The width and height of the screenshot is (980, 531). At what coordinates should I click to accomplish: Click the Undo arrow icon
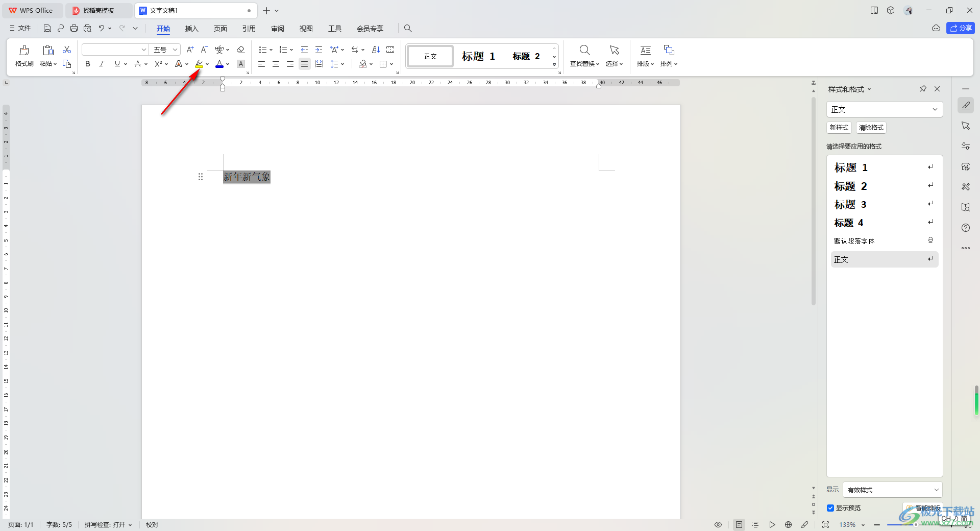(x=102, y=28)
